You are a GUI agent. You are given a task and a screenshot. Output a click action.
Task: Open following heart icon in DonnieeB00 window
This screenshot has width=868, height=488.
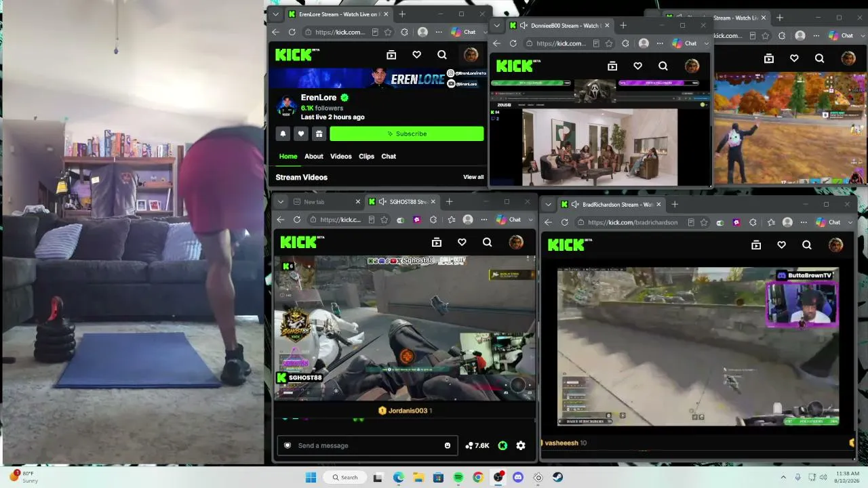(x=638, y=66)
